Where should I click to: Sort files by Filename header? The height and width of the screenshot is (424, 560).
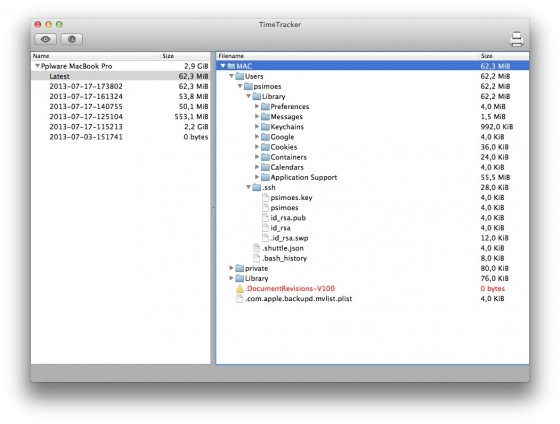[347, 56]
